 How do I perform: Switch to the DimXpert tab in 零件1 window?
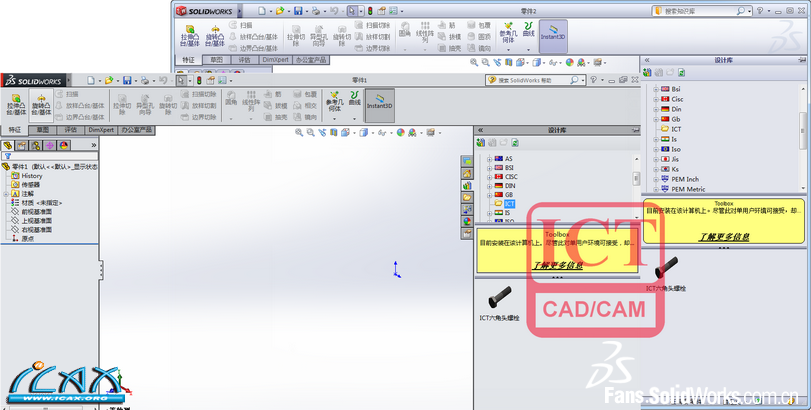tap(101, 130)
